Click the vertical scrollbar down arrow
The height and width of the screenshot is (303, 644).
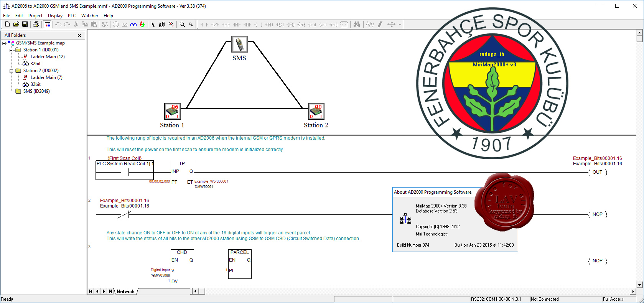639,285
